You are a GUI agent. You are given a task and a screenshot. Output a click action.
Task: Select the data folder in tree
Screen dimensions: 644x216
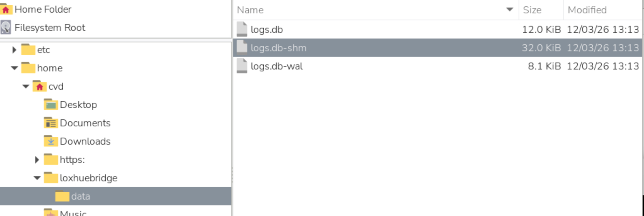point(80,196)
